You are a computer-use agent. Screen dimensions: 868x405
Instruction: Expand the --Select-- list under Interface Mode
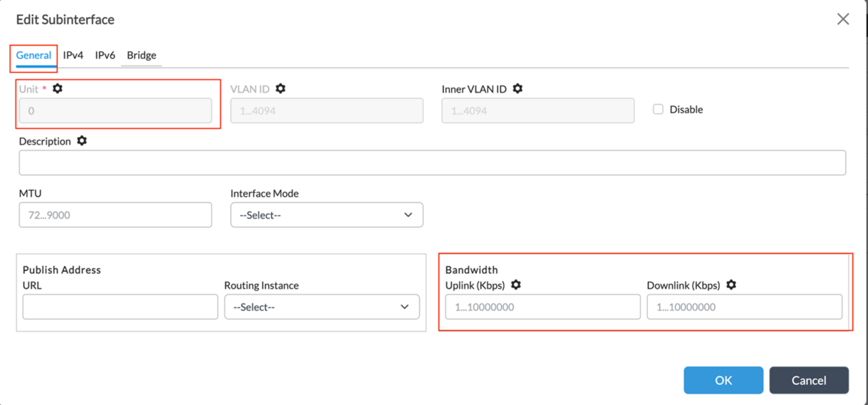point(327,215)
